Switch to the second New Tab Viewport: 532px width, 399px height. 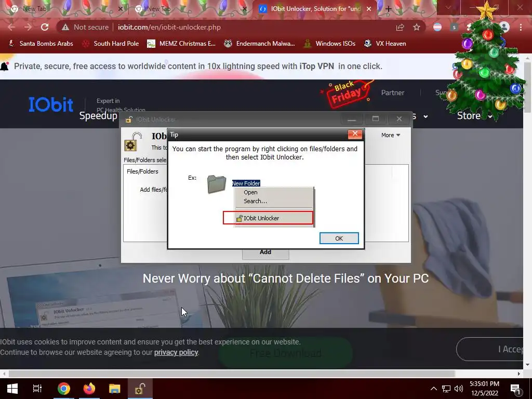coord(189,9)
